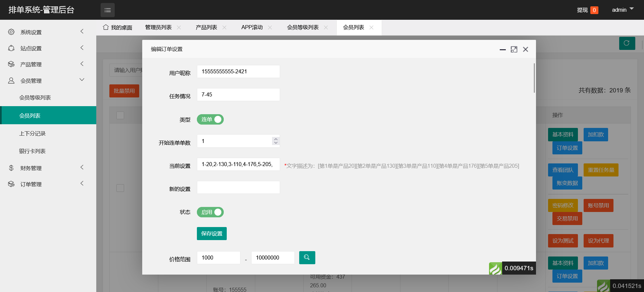Click the 新的设置 input field
Screen dimensions: 644x292
[x=238, y=188]
